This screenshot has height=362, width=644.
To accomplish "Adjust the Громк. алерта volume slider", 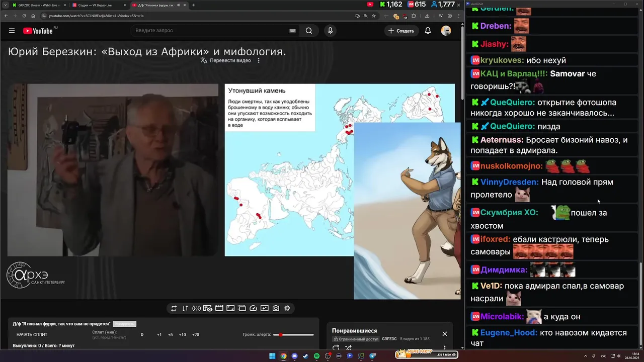I will click(x=293, y=334).
